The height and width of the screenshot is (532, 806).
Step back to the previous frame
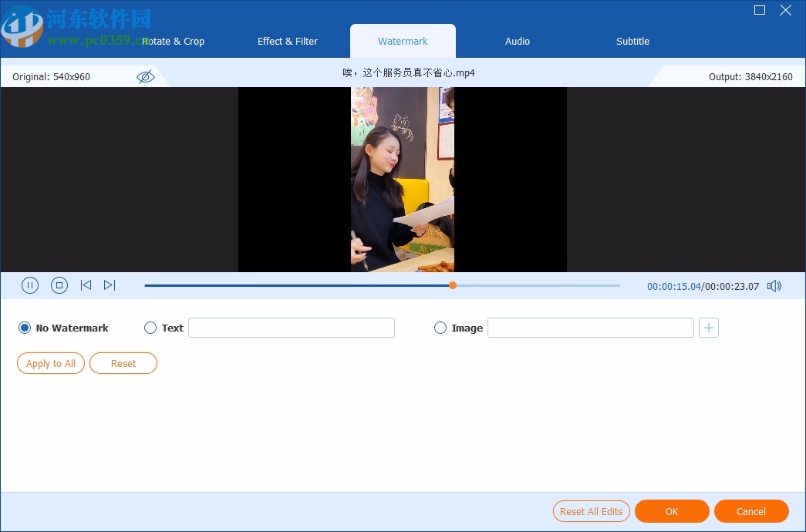86,285
